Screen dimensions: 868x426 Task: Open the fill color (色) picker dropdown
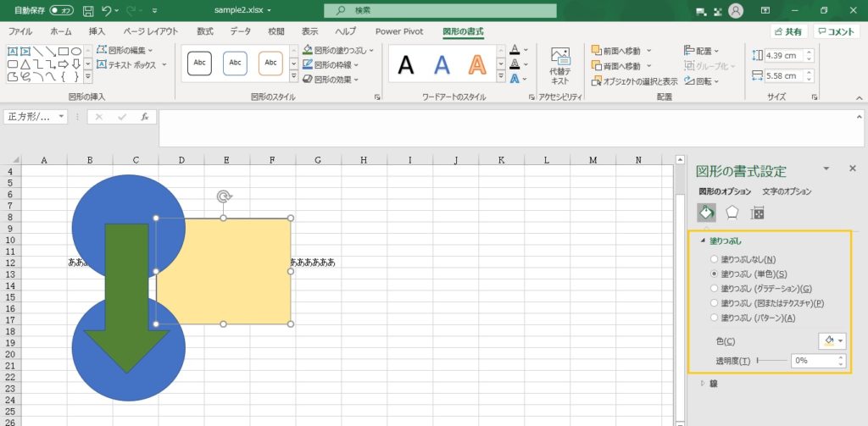click(832, 340)
